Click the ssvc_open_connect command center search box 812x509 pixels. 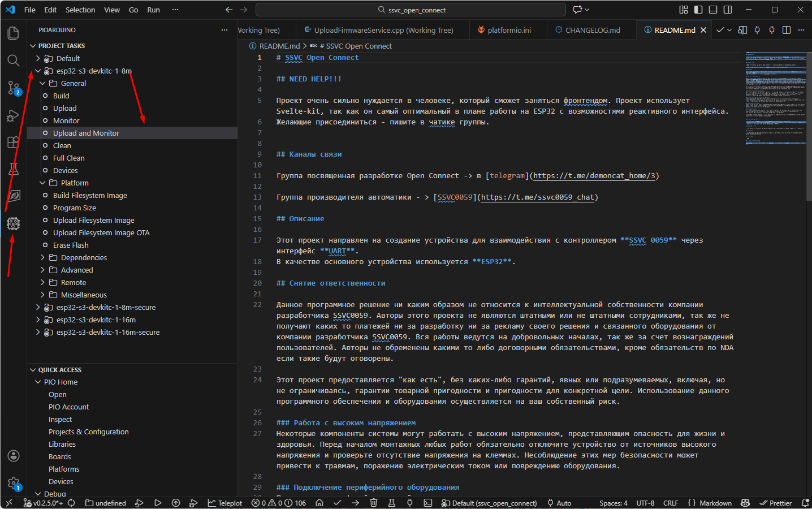coord(411,10)
